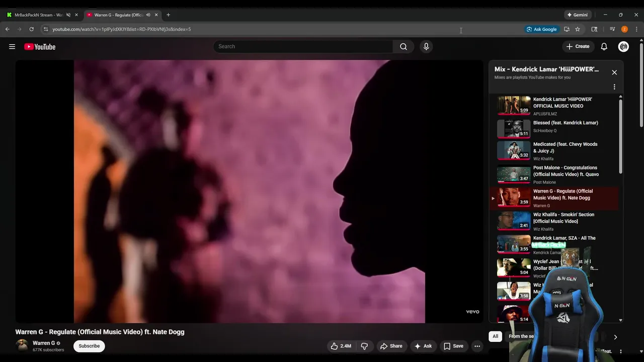Click the Gemini button
The width and height of the screenshot is (644, 362).
(578, 15)
